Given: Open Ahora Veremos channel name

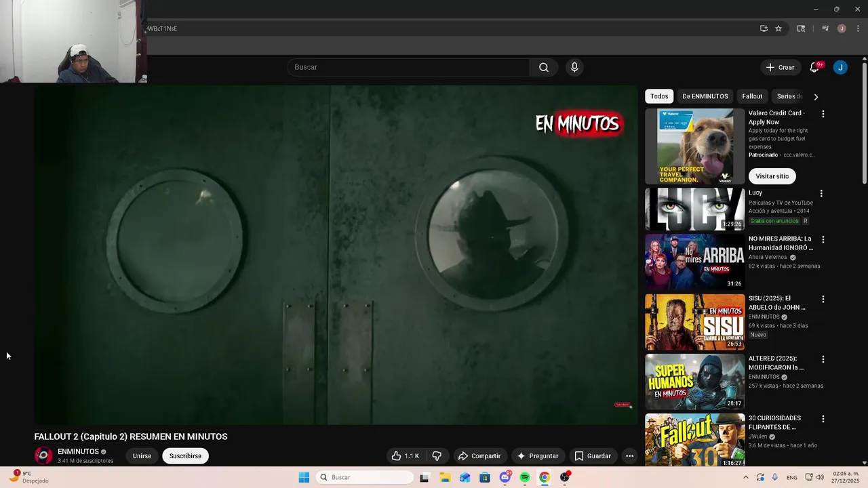Looking at the screenshot, I should pyautogui.click(x=768, y=258).
